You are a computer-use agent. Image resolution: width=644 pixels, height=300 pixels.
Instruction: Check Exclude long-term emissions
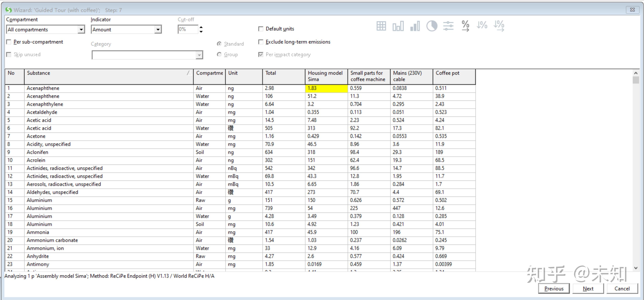coord(261,42)
